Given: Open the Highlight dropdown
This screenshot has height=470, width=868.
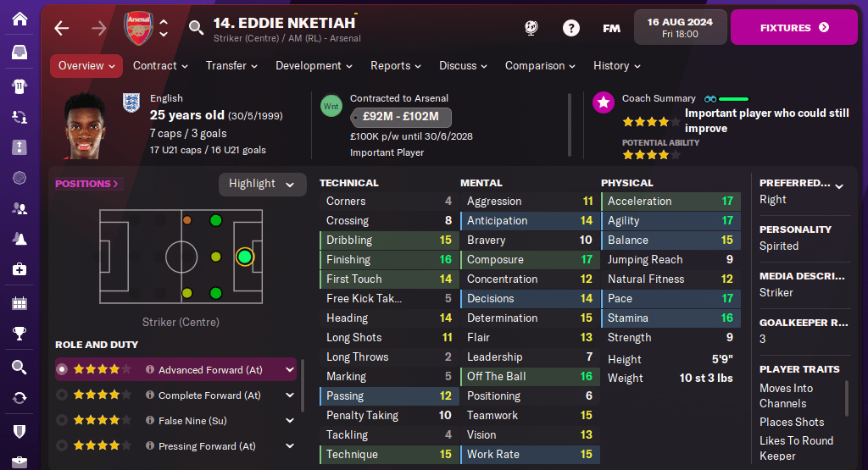Looking at the screenshot, I should click(x=262, y=184).
